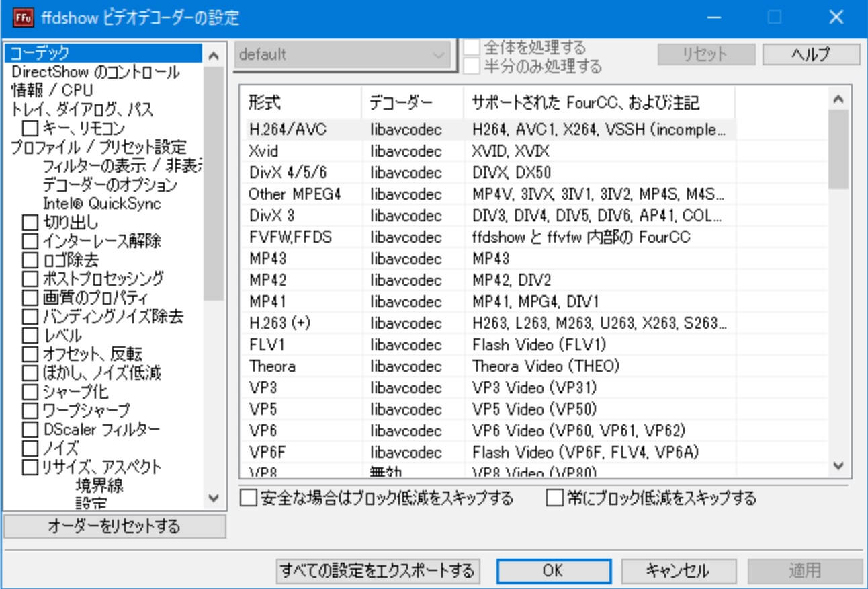Open トレイ、ダイアログ、パス settings
Screen dimensions: 868x589
coord(83,110)
